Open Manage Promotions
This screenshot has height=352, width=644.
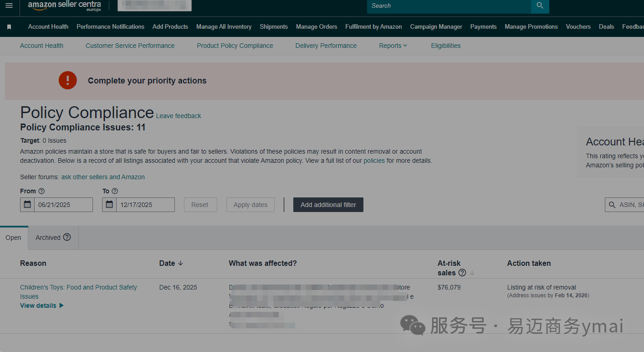click(x=531, y=27)
